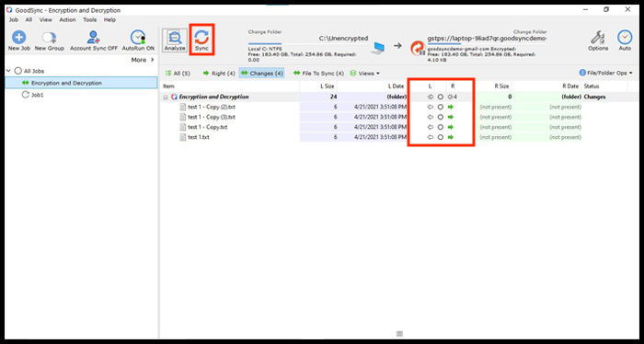Image resolution: width=644 pixels, height=344 pixels.
Task: Click the AutoRun ON clock icon
Action: pos(138,38)
